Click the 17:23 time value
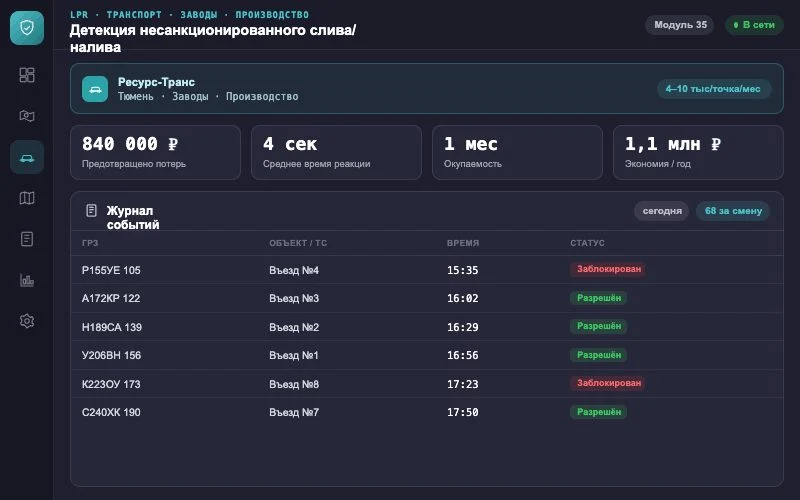The image size is (800, 500). 463,384
